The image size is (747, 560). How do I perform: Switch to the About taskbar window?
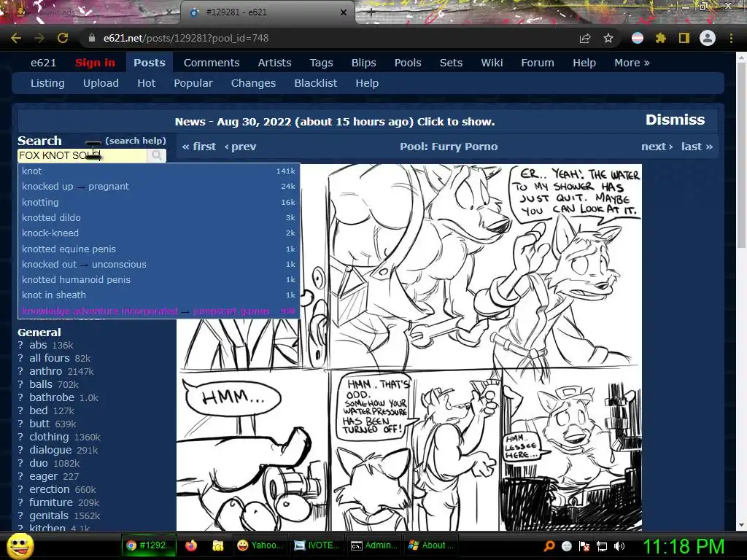[x=431, y=545]
